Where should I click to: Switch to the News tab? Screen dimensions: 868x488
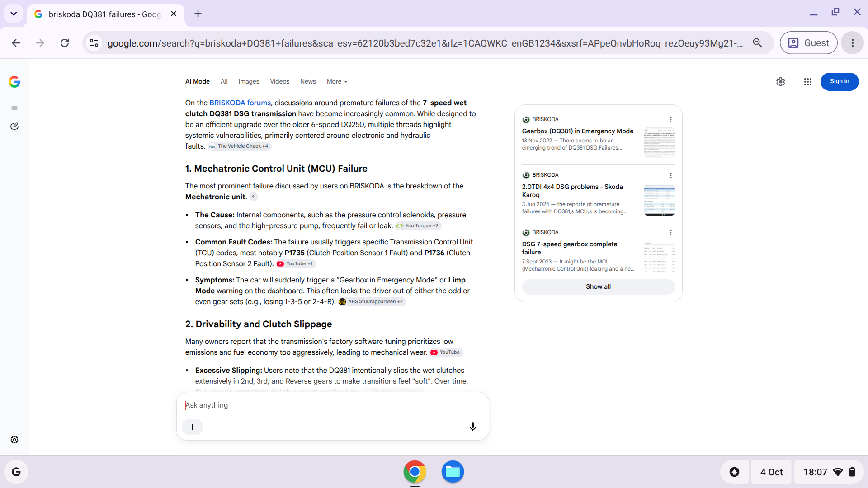tap(308, 81)
